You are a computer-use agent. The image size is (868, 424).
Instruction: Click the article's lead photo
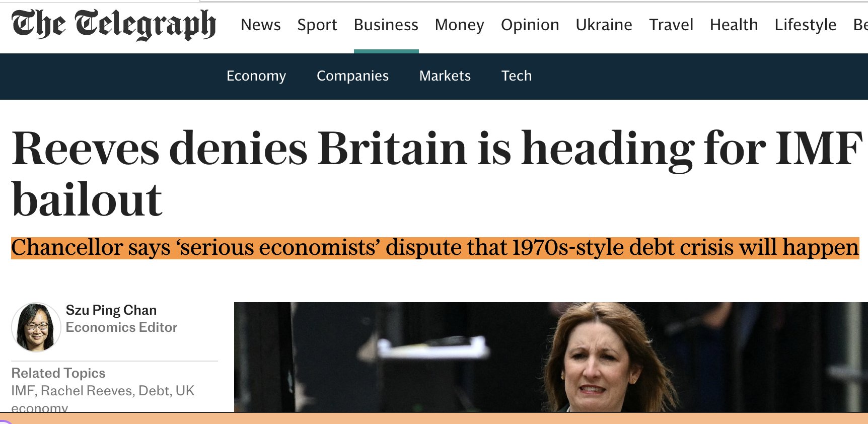(x=551, y=357)
